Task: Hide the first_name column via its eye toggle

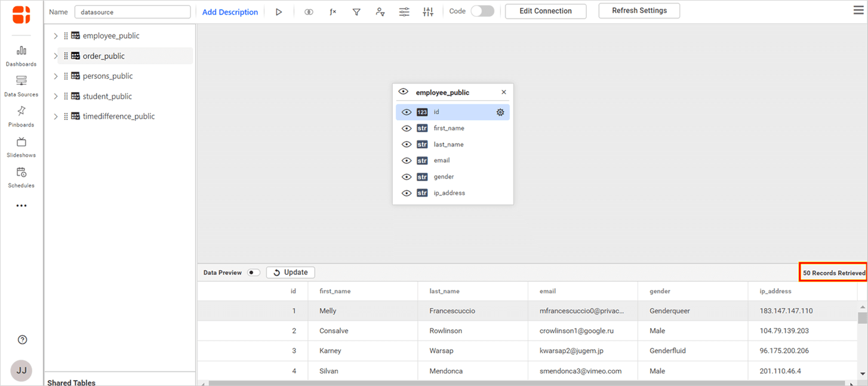Action: pos(407,128)
